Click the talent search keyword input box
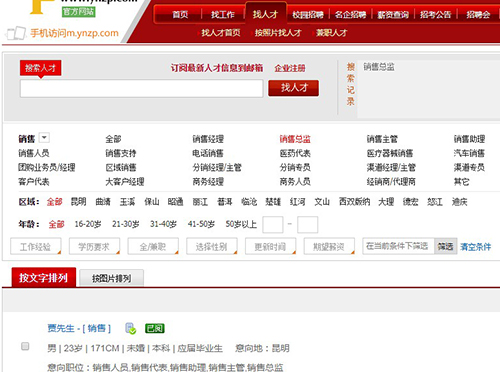This screenshot has height=372, width=500. [x=142, y=88]
